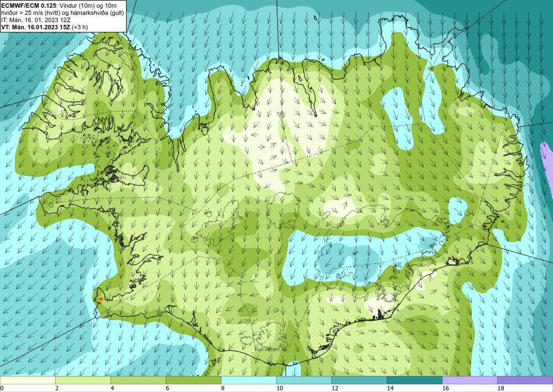Click the legend label 2
The height and width of the screenshot is (392, 553).
click(58, 388)
